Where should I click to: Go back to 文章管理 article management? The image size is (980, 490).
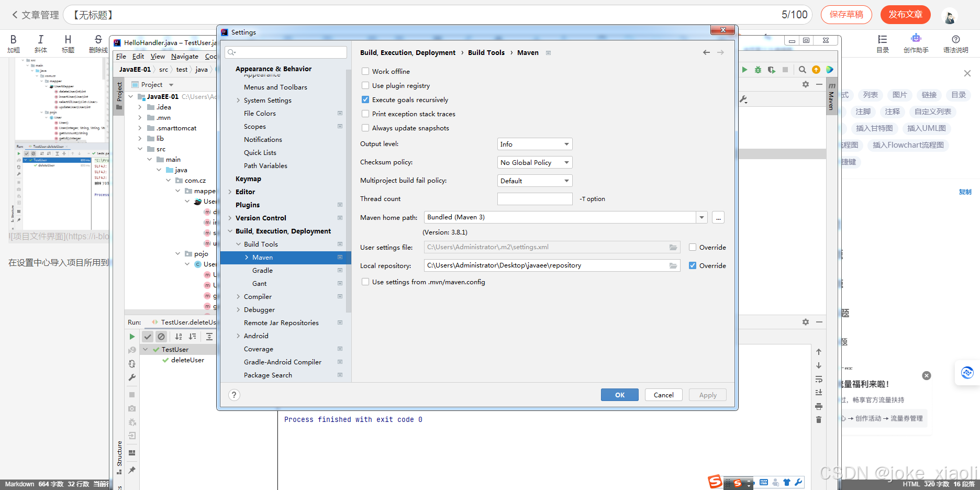(x=35, y=15)
